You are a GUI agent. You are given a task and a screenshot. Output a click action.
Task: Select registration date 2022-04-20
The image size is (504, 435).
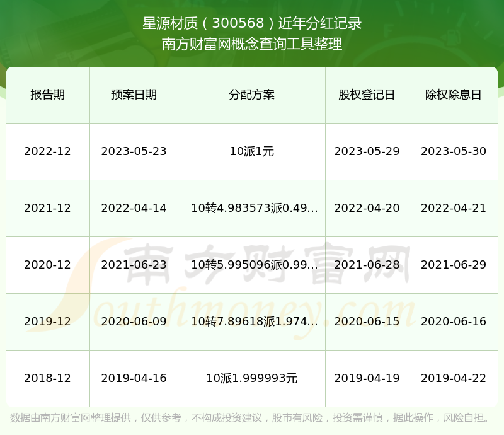(367, 208)
